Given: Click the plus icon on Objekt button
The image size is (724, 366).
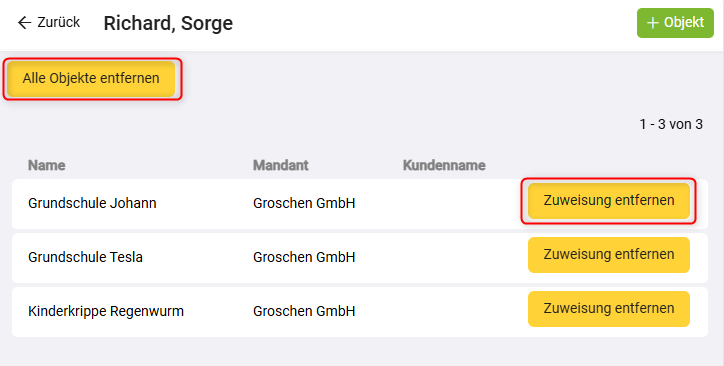Looking at the screenshot, I should pyautogui.click(x=652, y=23).
